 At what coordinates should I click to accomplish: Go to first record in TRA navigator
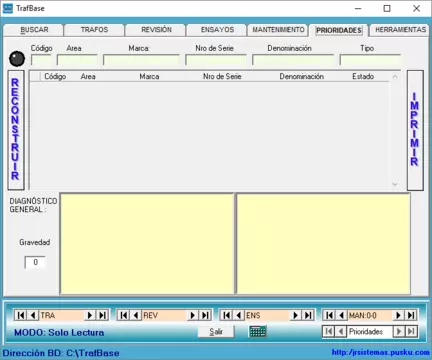[x=20, y=315]
